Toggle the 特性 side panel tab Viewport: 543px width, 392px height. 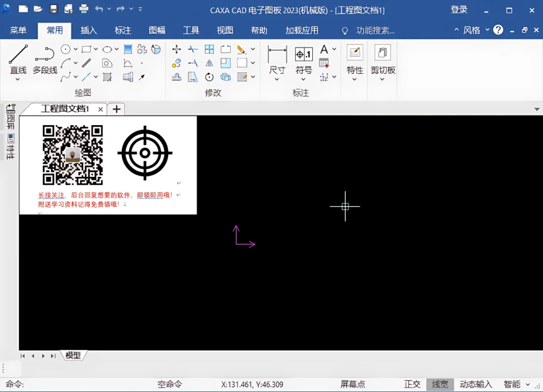tap(11, 146)
